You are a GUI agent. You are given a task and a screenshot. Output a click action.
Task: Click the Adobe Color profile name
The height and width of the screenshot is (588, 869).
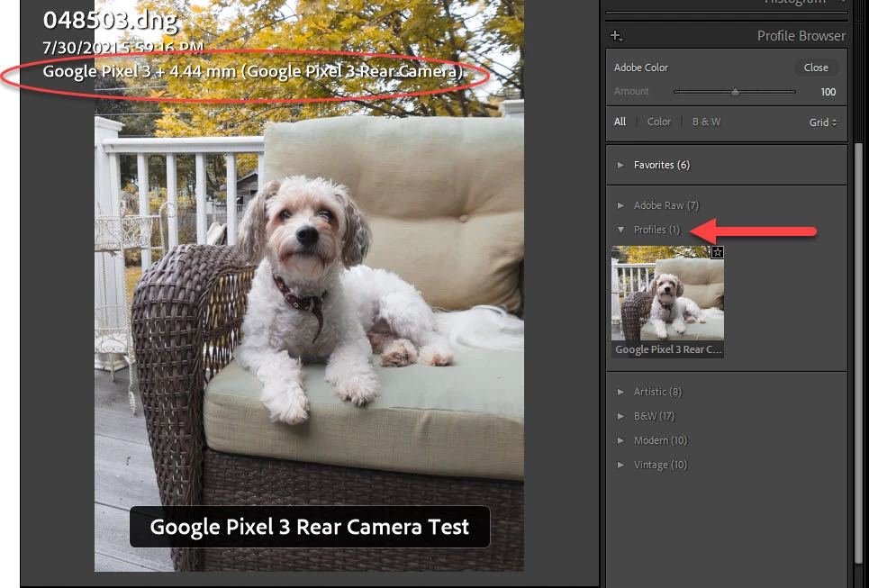point(641,68)
